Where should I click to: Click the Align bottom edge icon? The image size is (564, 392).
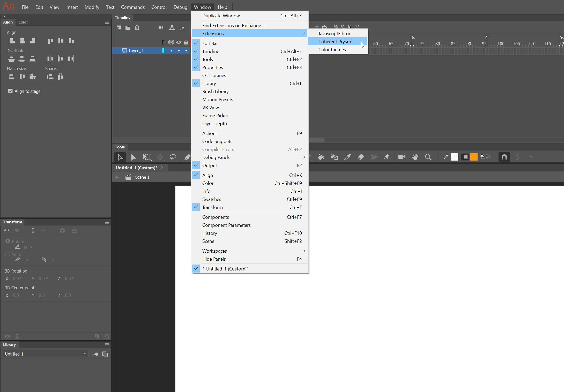point(71,41)
